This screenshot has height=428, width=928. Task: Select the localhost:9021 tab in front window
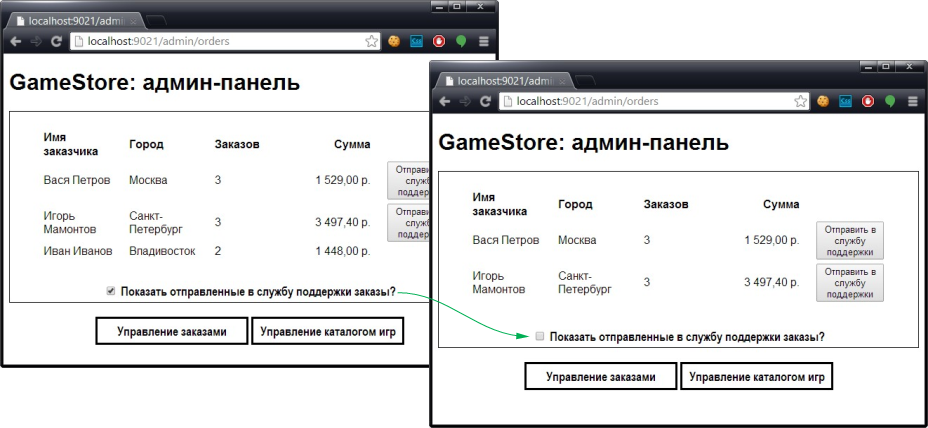click(504, 81)
